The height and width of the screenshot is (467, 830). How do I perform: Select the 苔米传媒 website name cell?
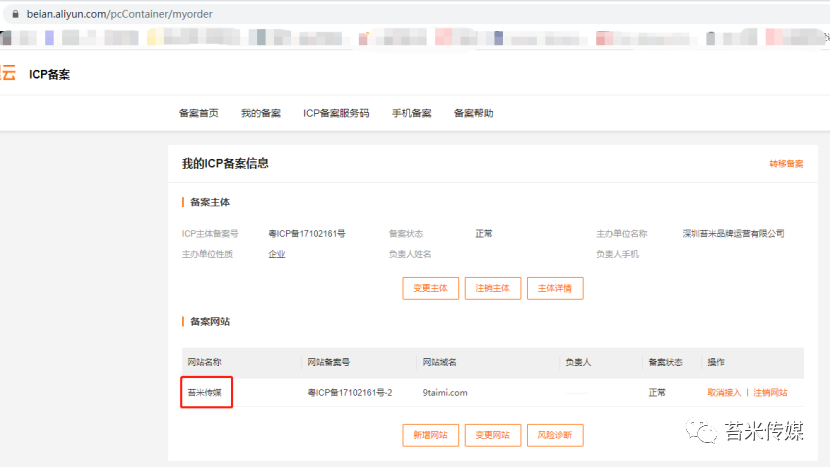206,393
